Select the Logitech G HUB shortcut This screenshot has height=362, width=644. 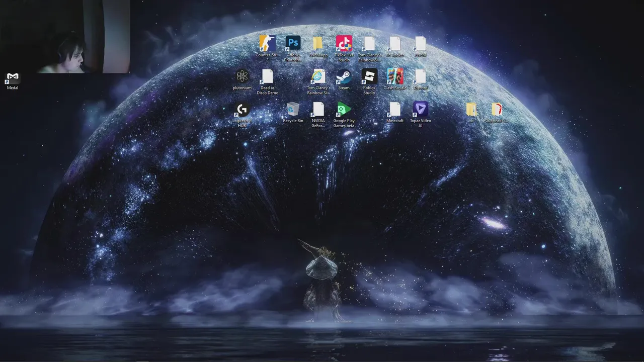pyautogui.click(x=242, y=115)
